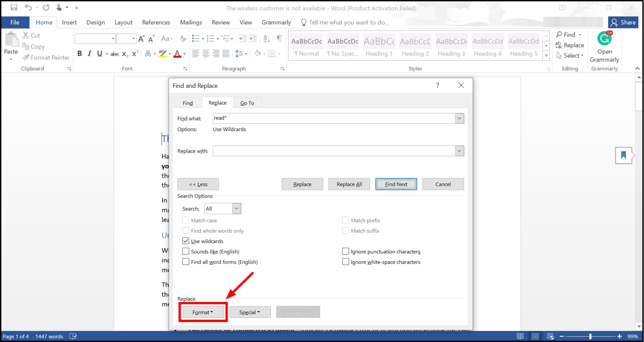Click the Format Painter icon
The image size is (644, 342).
46,58
